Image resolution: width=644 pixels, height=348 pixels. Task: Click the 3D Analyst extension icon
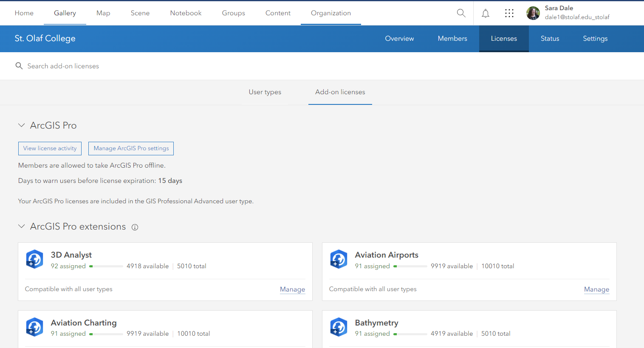tap(34, 259)
